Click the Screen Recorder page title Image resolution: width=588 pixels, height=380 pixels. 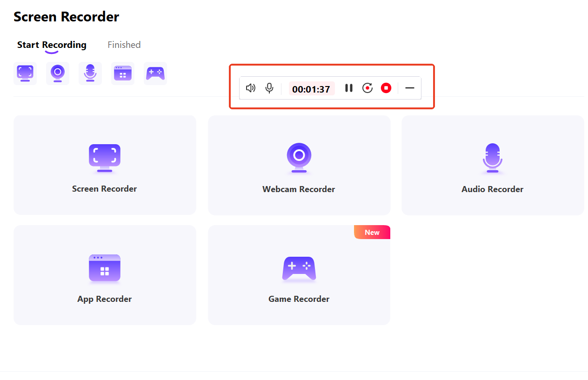coord(67,17)
